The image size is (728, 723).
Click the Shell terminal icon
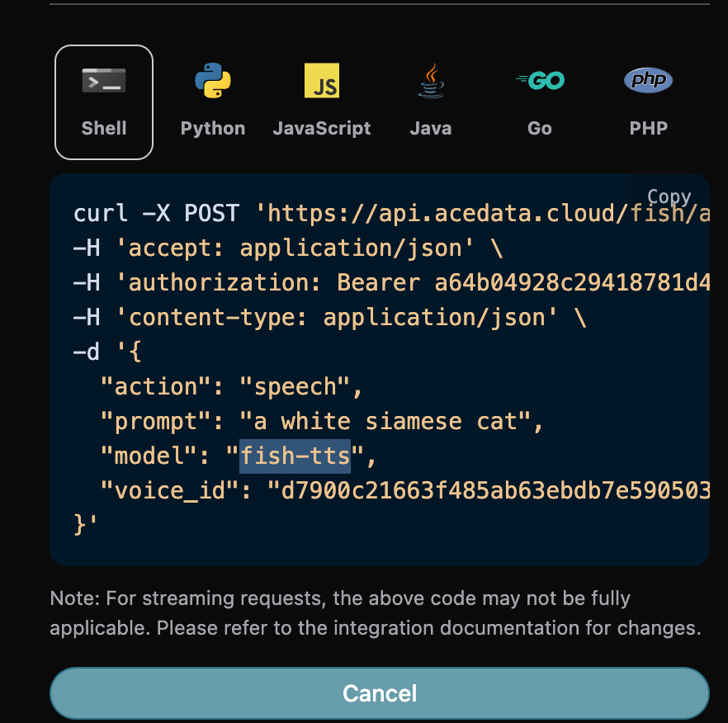coord(104,81)
